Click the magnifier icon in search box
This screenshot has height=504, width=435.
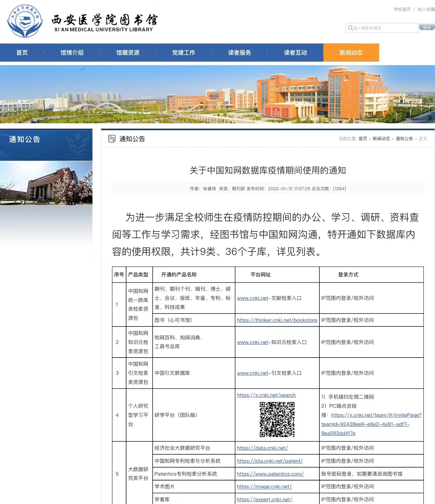350,28
